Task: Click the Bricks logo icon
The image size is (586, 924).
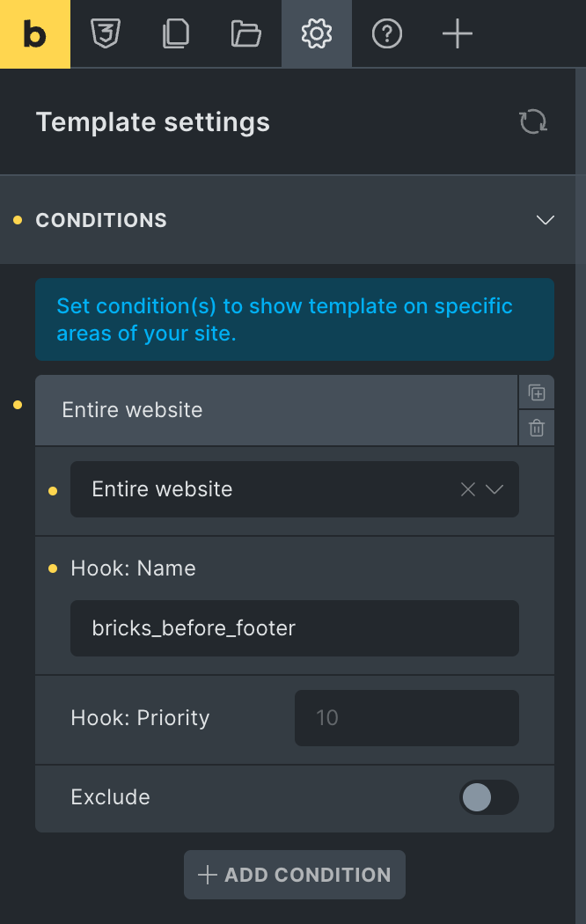Action: [34, 34]
